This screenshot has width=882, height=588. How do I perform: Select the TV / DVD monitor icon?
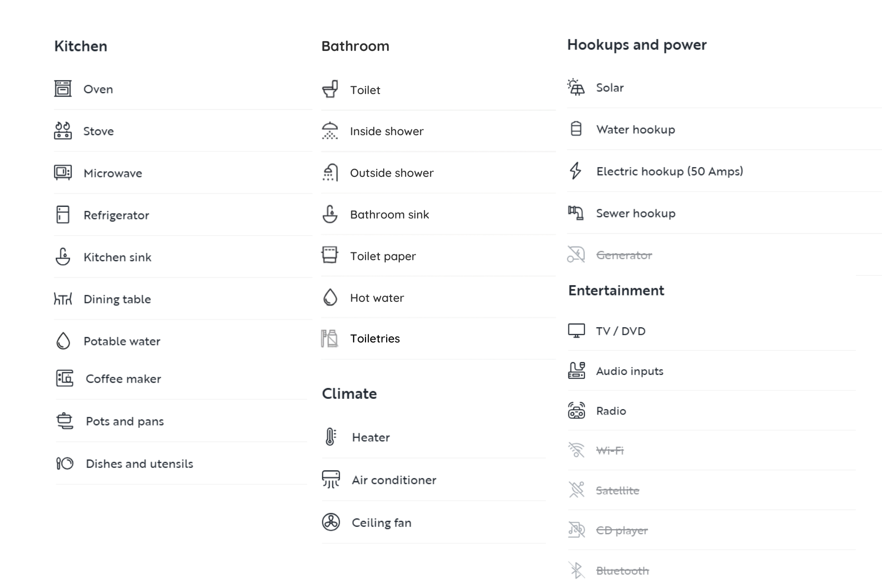click(x=577, y=331)
